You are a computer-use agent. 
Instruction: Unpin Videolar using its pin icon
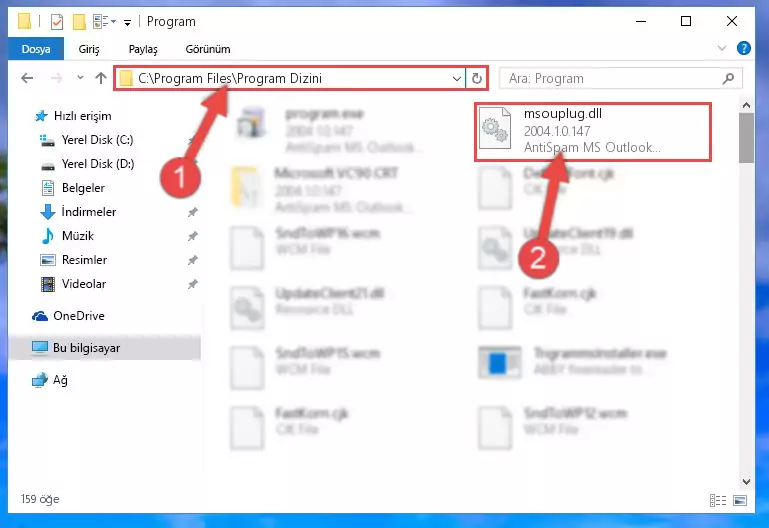pos(193,284)
